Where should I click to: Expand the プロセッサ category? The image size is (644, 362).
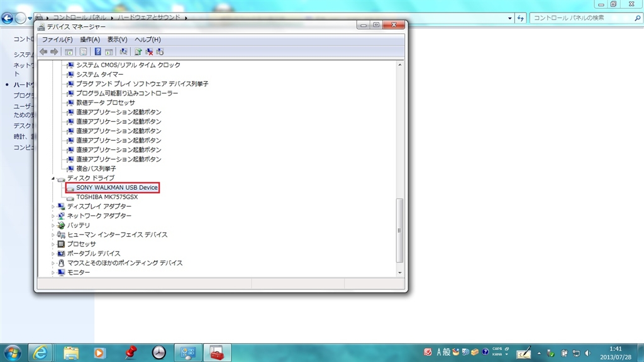click(53, 244)
